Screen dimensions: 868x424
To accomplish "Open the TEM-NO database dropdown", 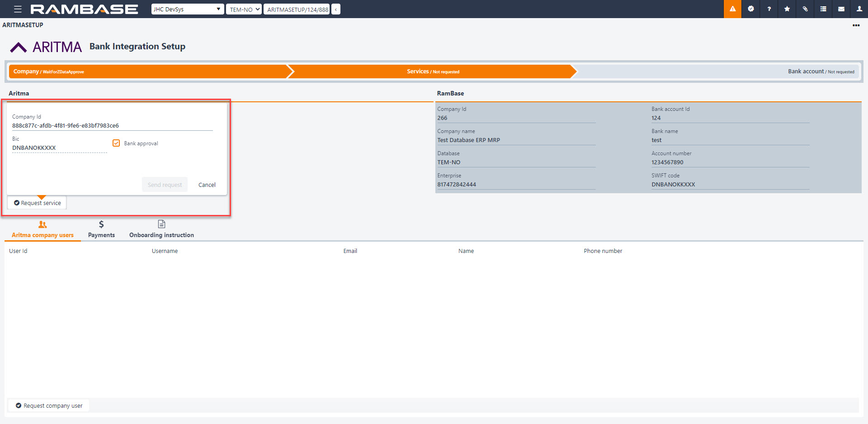I will click(244, 9).
